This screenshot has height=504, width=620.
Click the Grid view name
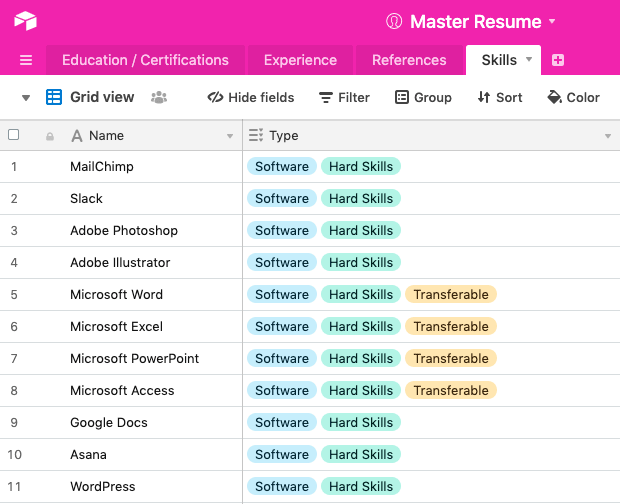click(x=102, y=97)
